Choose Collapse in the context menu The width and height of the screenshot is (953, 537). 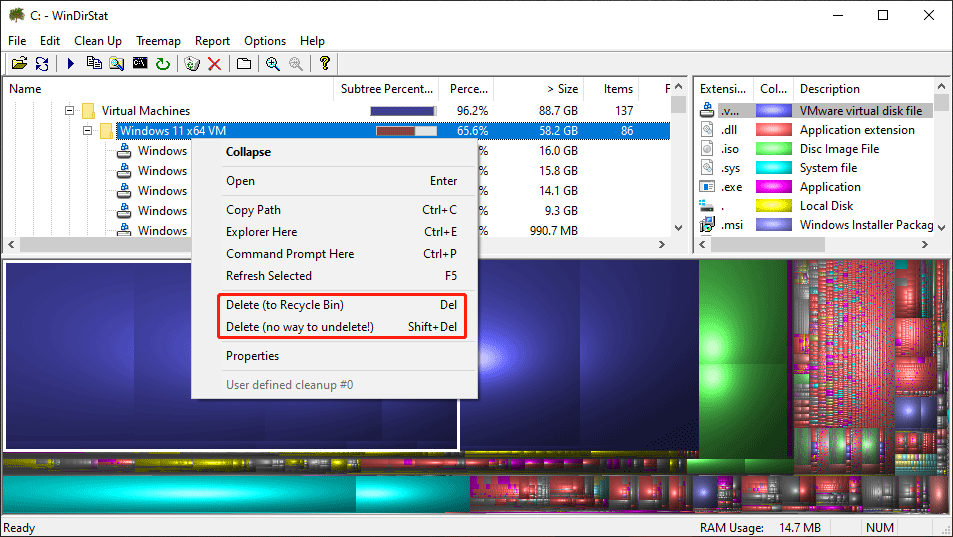click(x=334, y=152)
